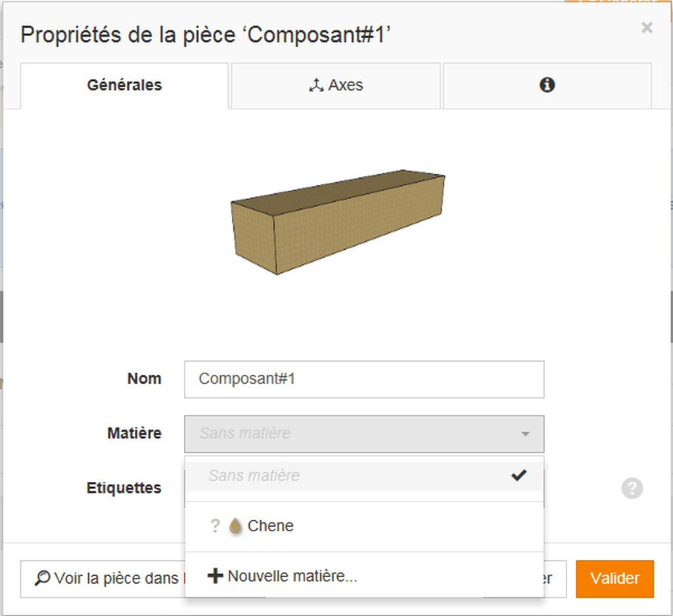Image resolution: width=673 pixels, height=616 pixels.
Task: Click the checkmark on Sans matière
Action: [x=519, y=475]
